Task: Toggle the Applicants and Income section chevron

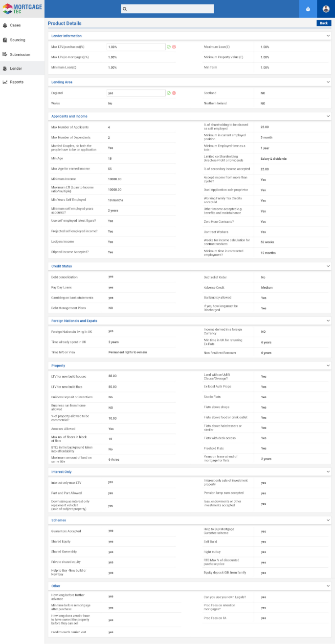Action: (x=329, y=116)
